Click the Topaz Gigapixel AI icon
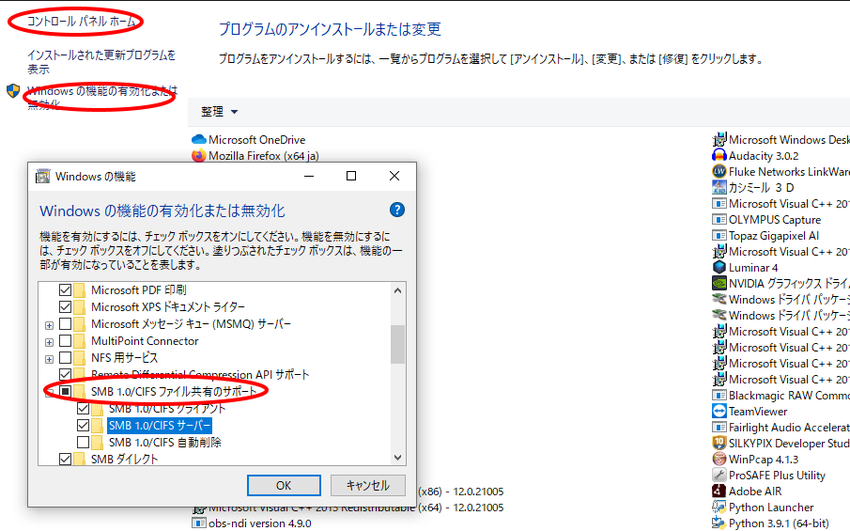The image size is (850, 531). pos(719,236)
